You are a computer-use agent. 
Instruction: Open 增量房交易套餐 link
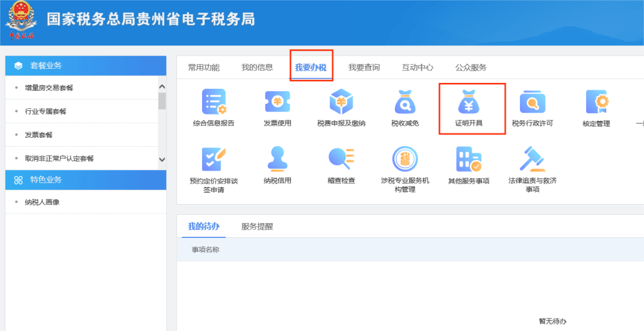click(x=49, y=88)
